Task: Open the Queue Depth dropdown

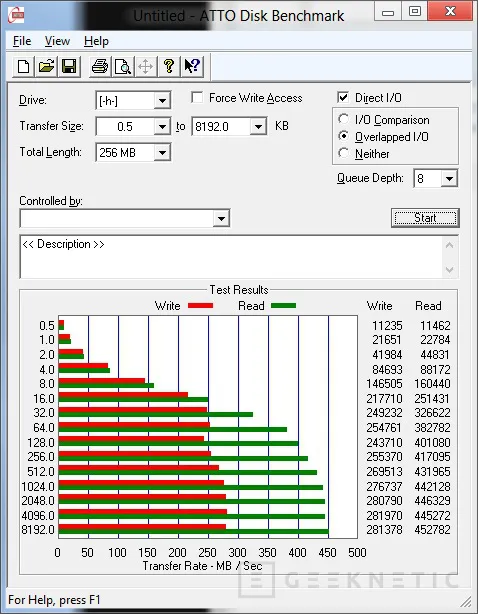Action: point(449,179)
